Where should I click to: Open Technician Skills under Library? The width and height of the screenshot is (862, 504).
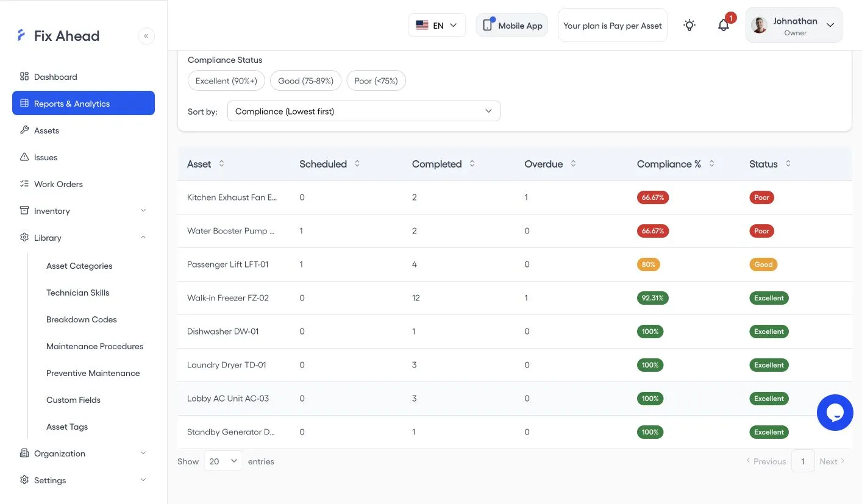[78, 293]
